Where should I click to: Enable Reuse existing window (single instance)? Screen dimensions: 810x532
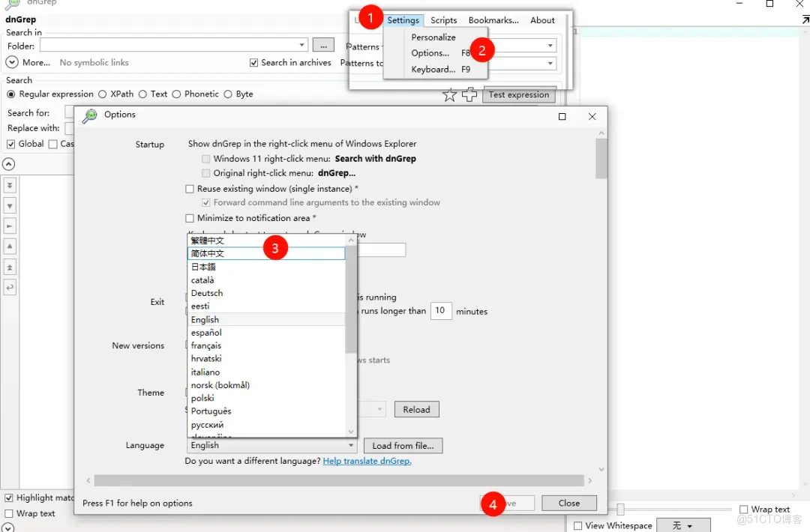point(190,189)
